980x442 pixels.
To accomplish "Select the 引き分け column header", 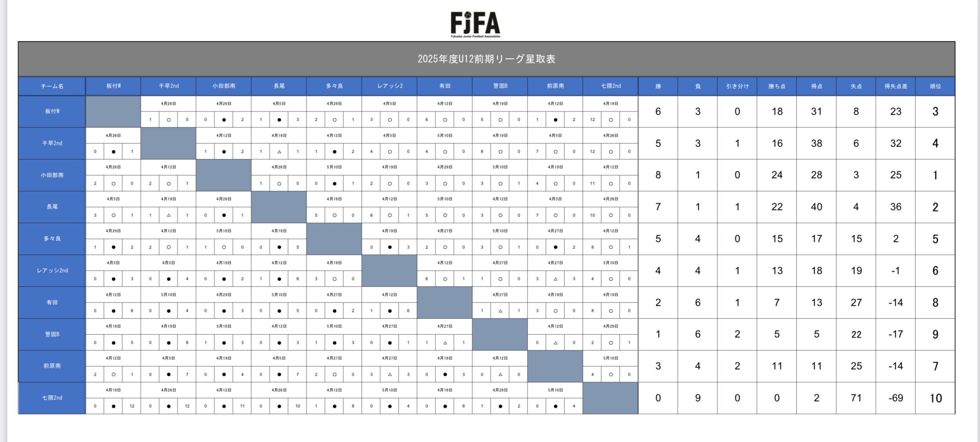I will coord(737,86).
